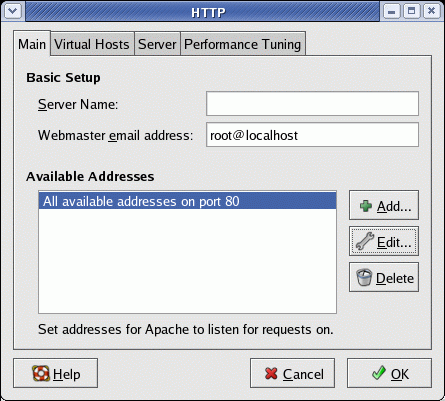
Task: Click the Cancel button
Action: click(x=292, y=373)
